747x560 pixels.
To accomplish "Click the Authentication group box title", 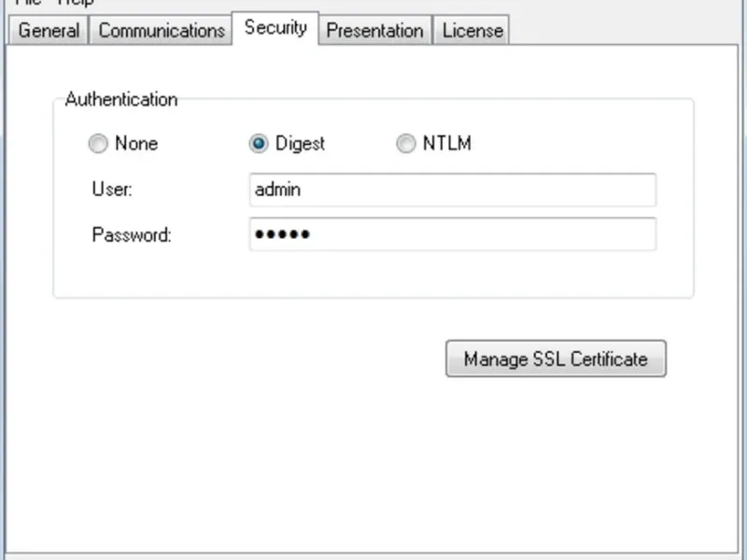I will (x=121, y=99).
